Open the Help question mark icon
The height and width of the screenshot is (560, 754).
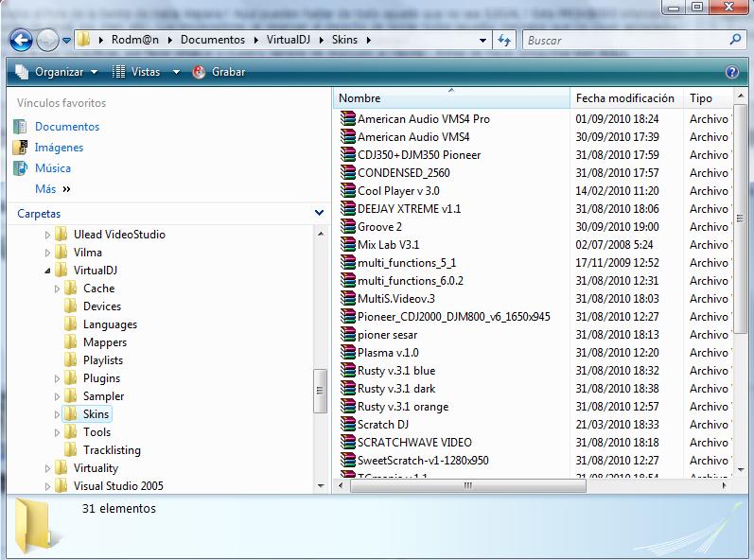732,72
